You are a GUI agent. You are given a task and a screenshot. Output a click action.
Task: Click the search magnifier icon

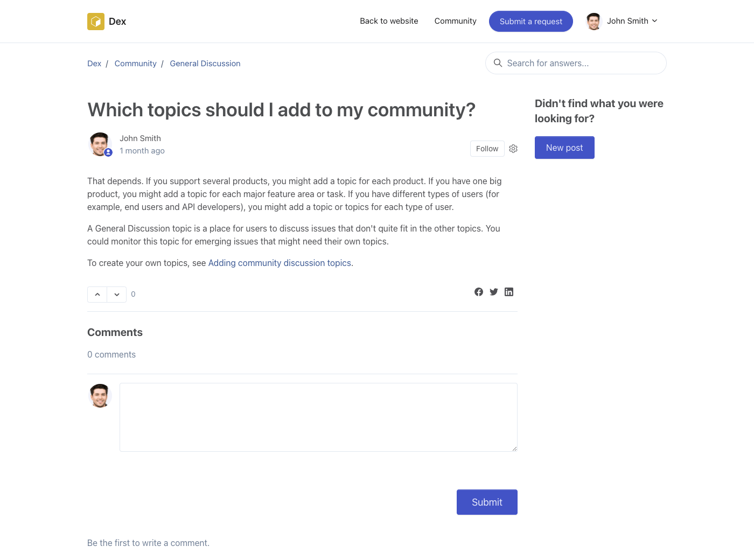point(498,63)
